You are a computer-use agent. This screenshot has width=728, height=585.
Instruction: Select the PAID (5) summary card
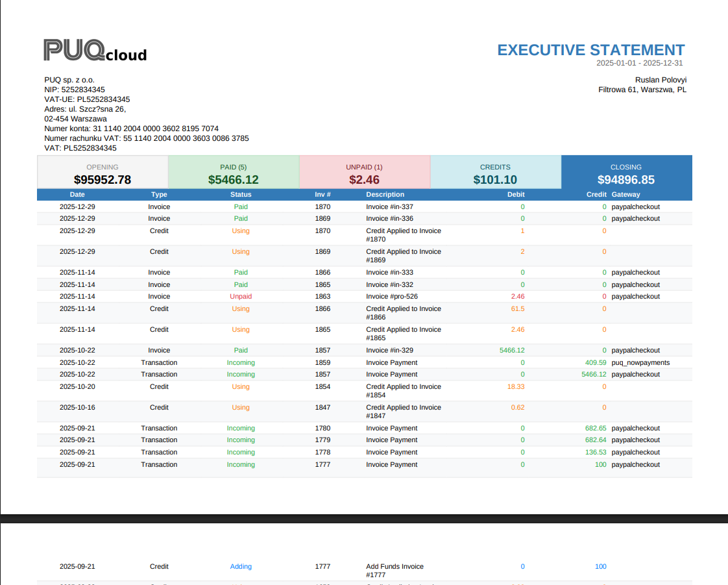tap(234, 173)
